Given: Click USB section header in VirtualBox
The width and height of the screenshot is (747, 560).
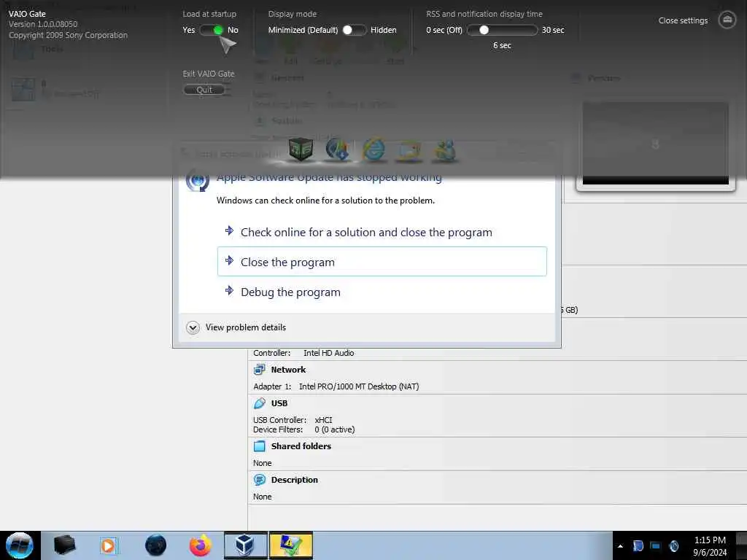Looking at the screenshot, I should click(x=279, y=403).
